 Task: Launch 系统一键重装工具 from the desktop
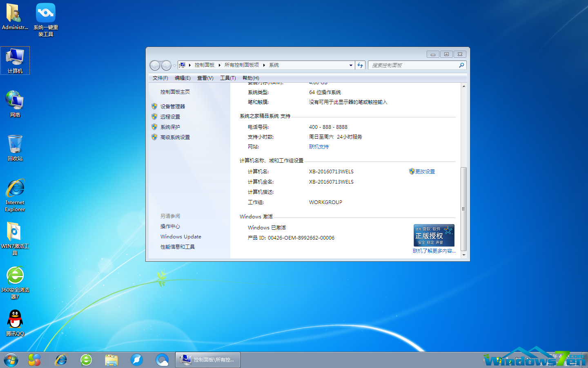[45, 13]
